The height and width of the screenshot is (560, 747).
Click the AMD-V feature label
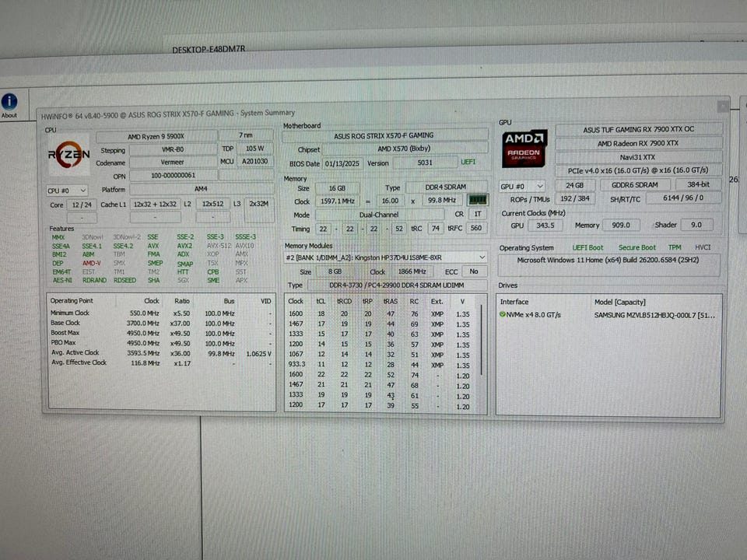point(91,263)
